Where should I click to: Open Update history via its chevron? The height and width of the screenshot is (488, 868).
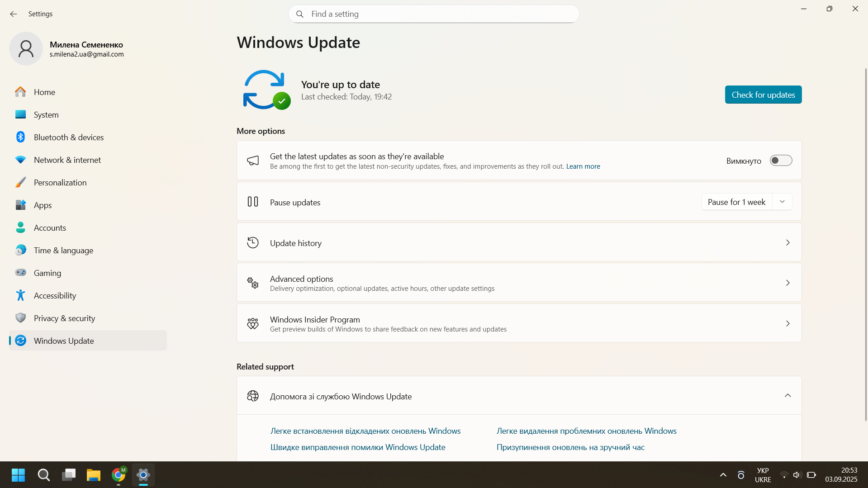pyautogui.click(x=787, y=243)
